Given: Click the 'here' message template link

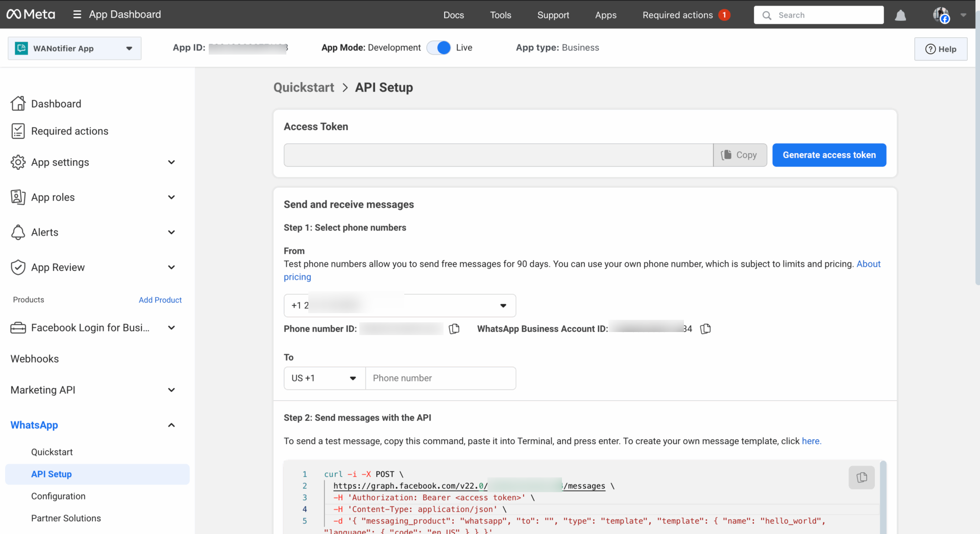Looking at the screenshot, I should 811,441.
